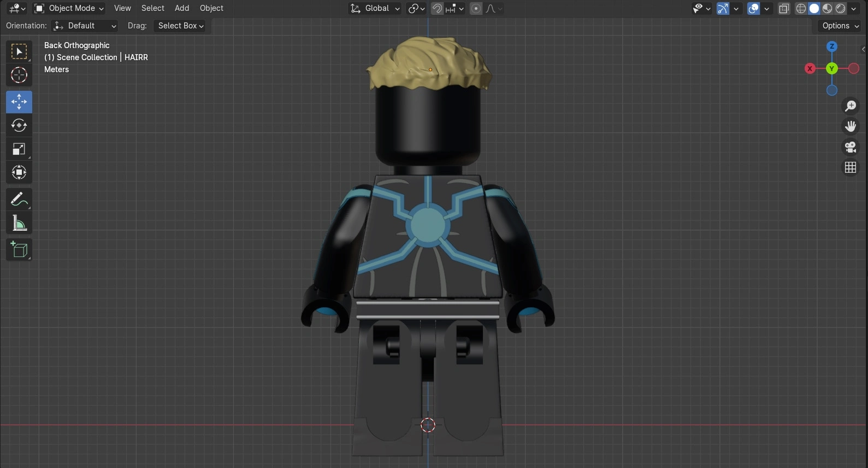This screenshot has width=868, height=468.
Task: Open the Orientation Default dropdown
Action: tap(85, 26)
